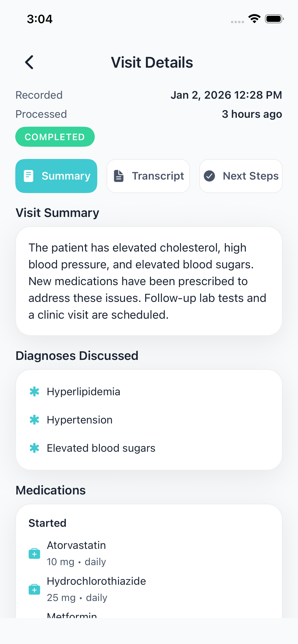Click the Next Steps checkmark icon
Image resolution: width=298 pixels, height=644 pixels.
tap(209, 176)
